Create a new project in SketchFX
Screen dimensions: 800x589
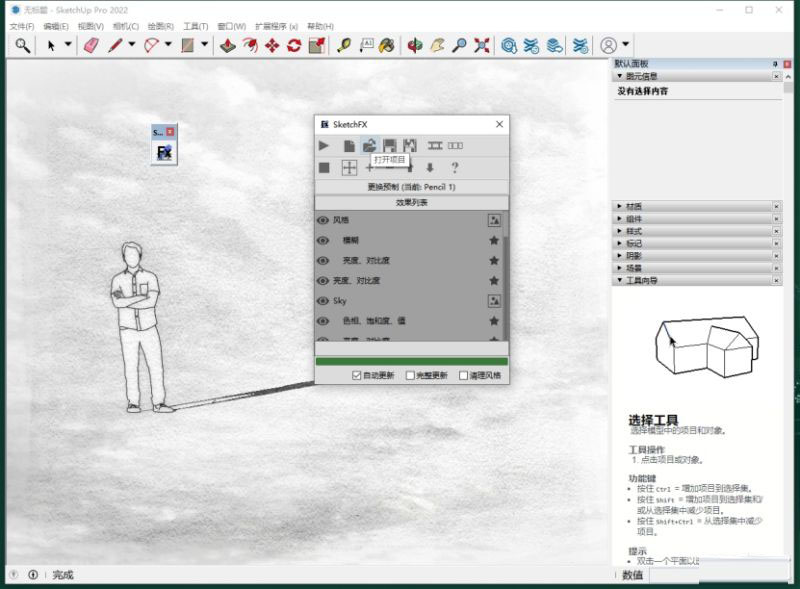pyautogui.click(x=349, y=146)
